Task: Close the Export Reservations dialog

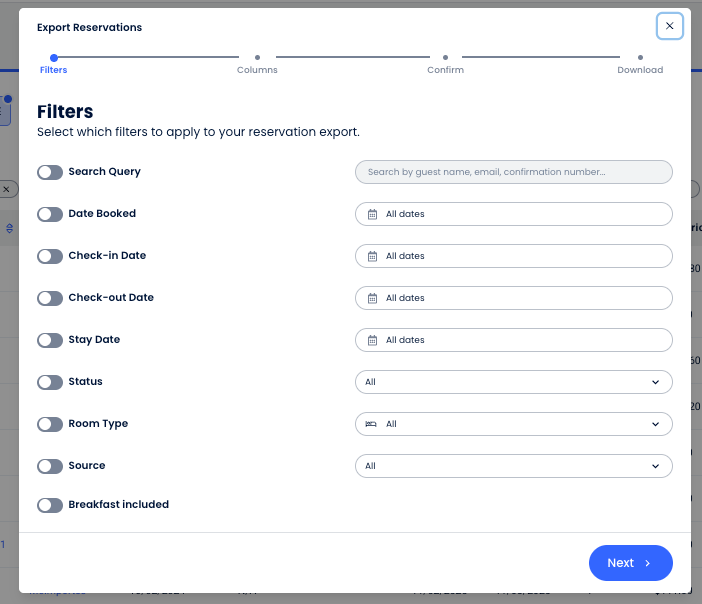Action: tap(669, 26)
